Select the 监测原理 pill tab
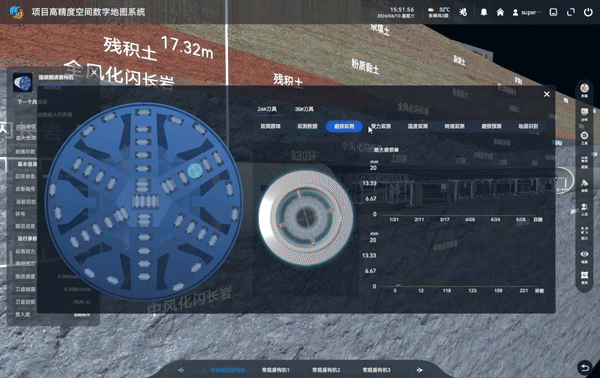 click(271, 126)
